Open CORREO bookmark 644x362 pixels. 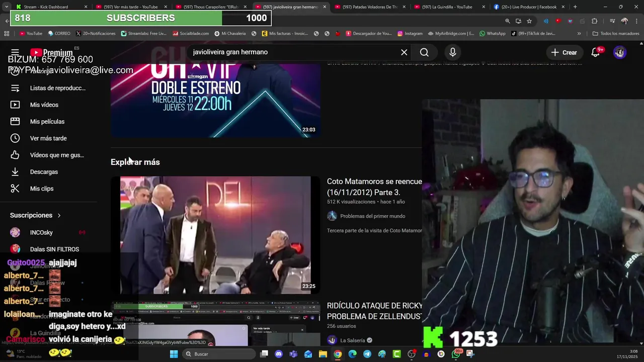(x=59, y=34)
